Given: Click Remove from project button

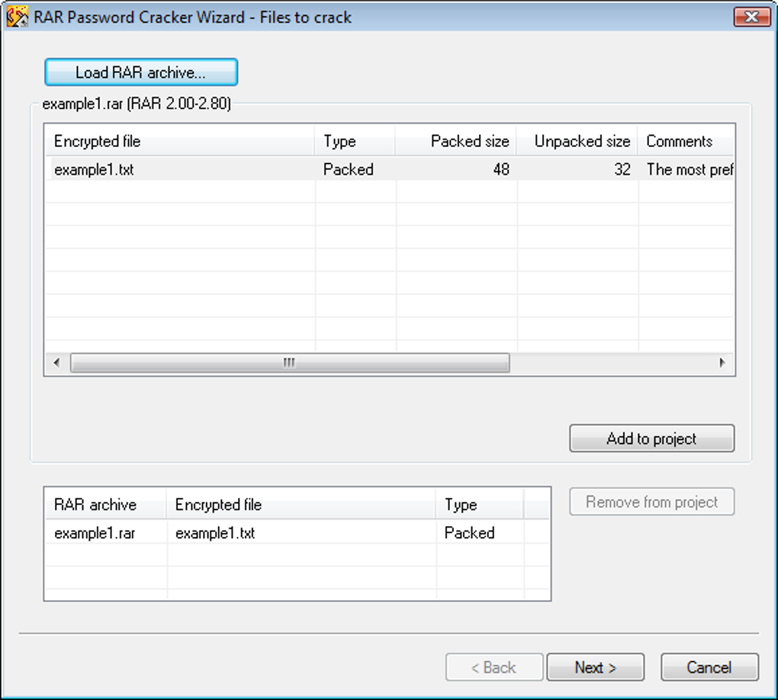Looking at the screenshot, I should click(651, 502).
